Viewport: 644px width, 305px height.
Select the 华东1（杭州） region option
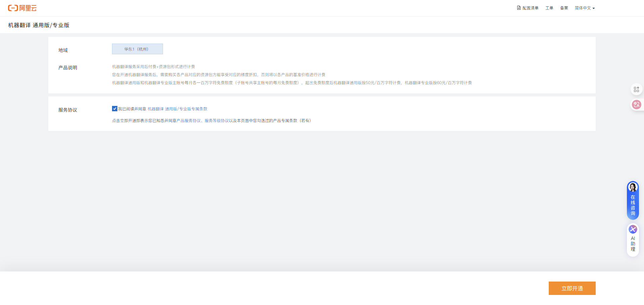click(x=137, y=49)
